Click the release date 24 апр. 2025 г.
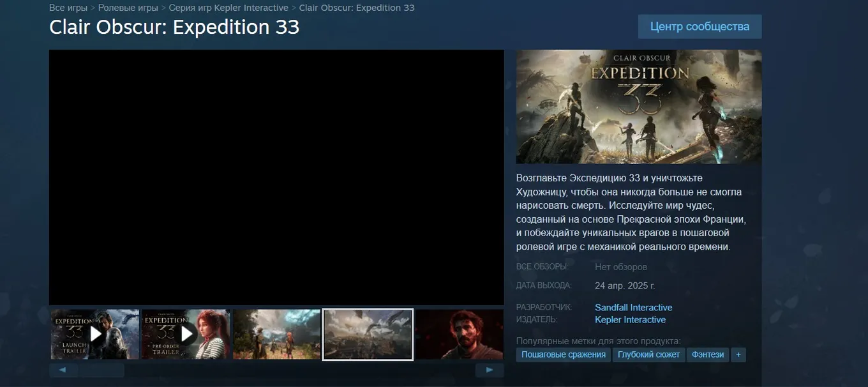Image resolution: width=868 pixels, height=387 pixels. (625, 285)
